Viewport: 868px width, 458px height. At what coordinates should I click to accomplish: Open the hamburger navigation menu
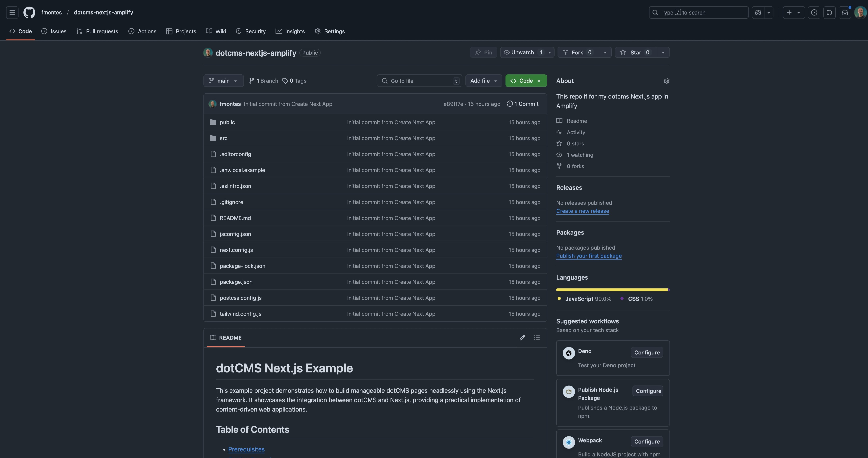tap(12, 12)
